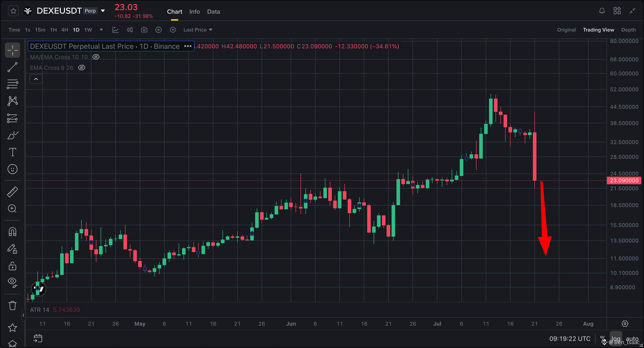Screen dimensions: 644x348
Task: Click the DEXEUSDT Perpetual Last Price legend title
Action: [105, 46]
